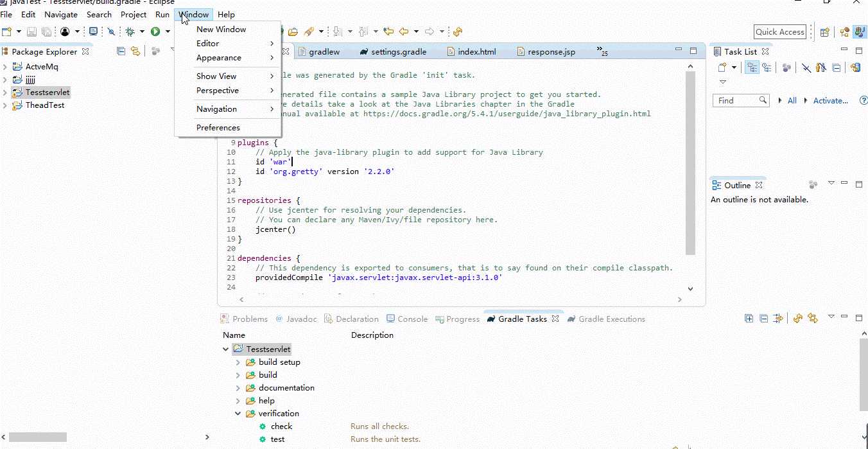This screenshot has height=449, width=868.
Task: Expand the ActveMq project
Action: coord(5,67)
